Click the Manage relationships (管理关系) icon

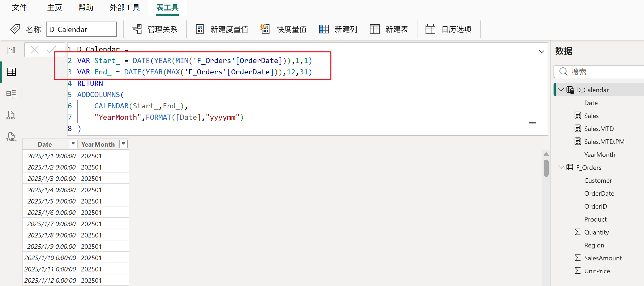tap(137, 29)
